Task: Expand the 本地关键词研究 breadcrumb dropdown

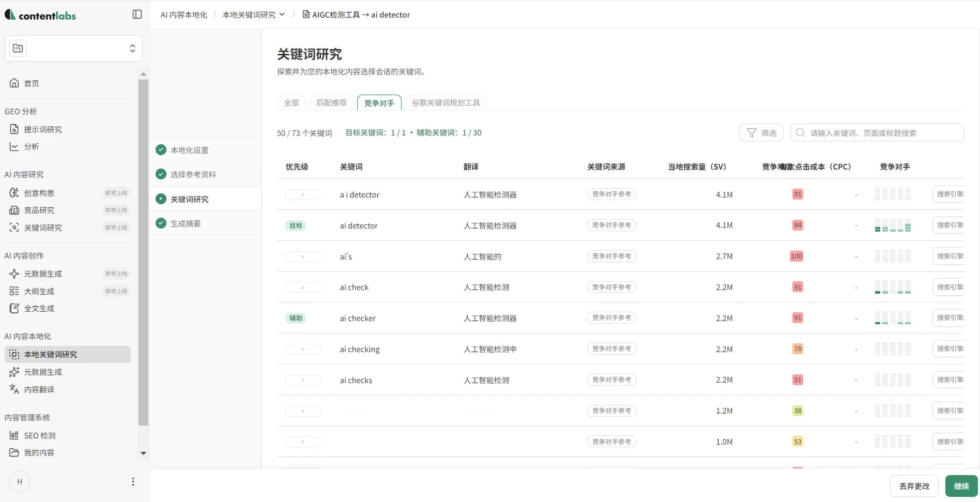Action: (282, 14)
